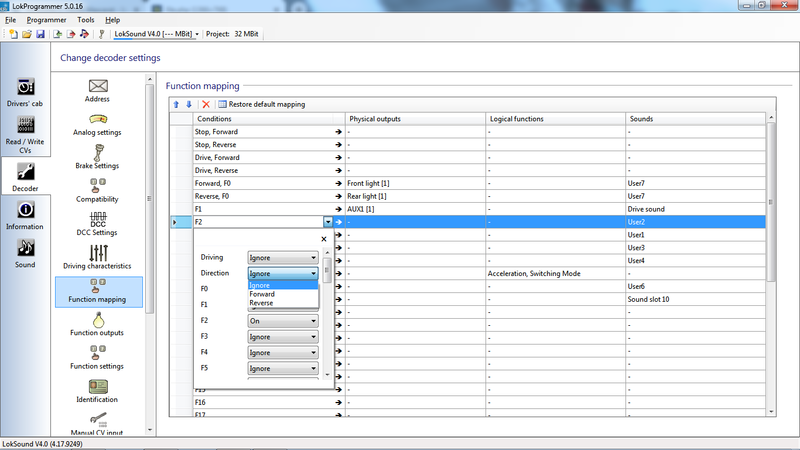Screen dimensions: 800x450
Task: Click the Logical functions column header
Action: [556, 119]
